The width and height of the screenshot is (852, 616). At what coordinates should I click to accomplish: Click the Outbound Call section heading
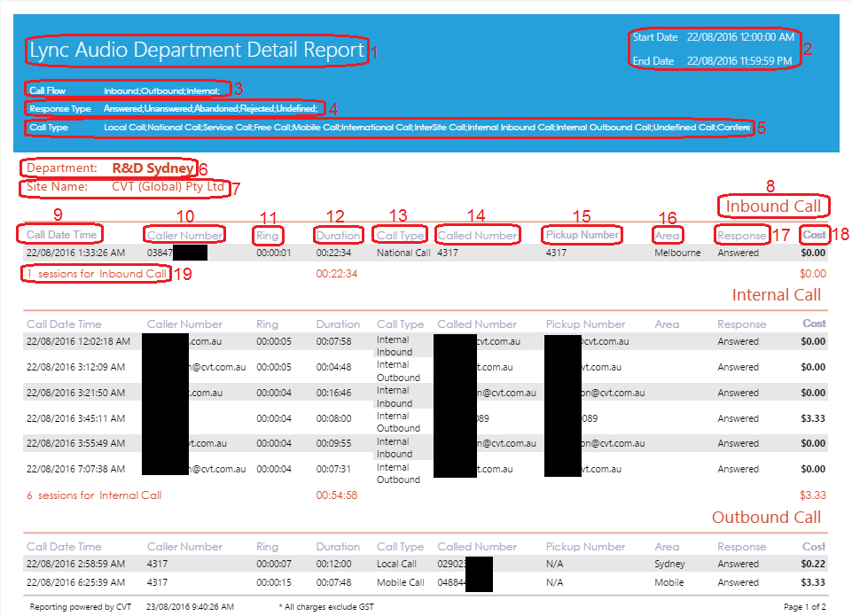[x=766, y=517]
